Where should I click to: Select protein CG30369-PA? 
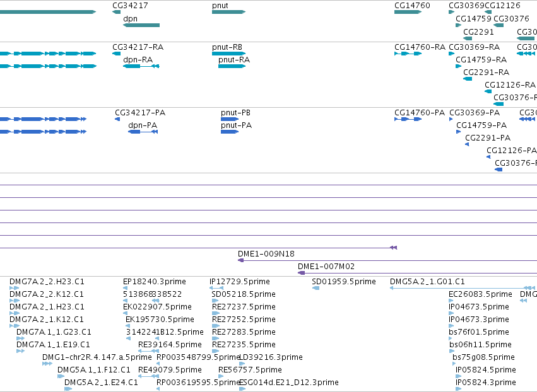[x=451, y=119]
